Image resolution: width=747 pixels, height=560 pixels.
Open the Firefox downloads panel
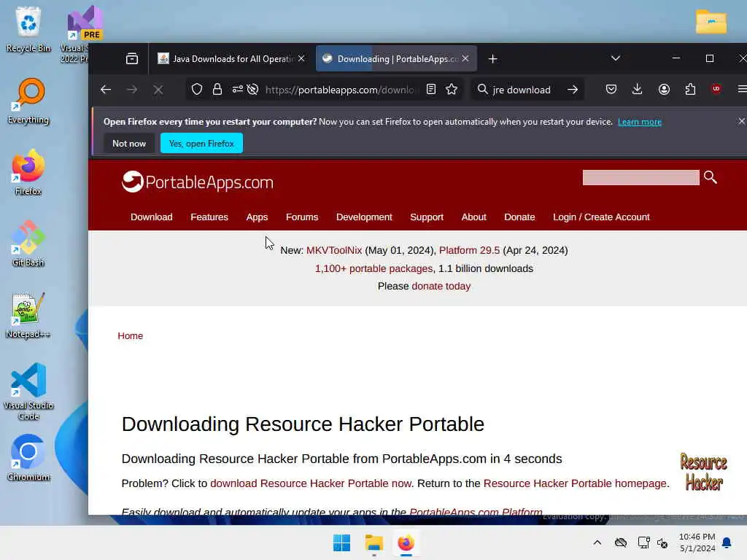click(637, 90)
